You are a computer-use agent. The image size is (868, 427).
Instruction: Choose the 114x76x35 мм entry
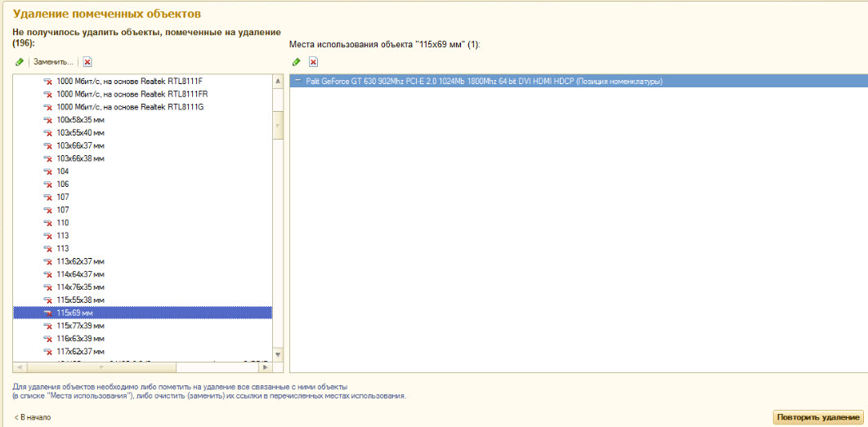(80, 287)
